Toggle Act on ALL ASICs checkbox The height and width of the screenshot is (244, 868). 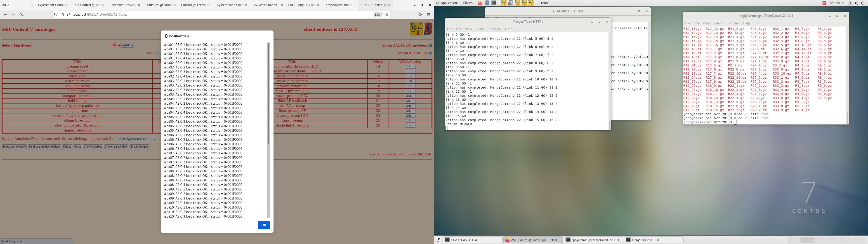(430, 53)
